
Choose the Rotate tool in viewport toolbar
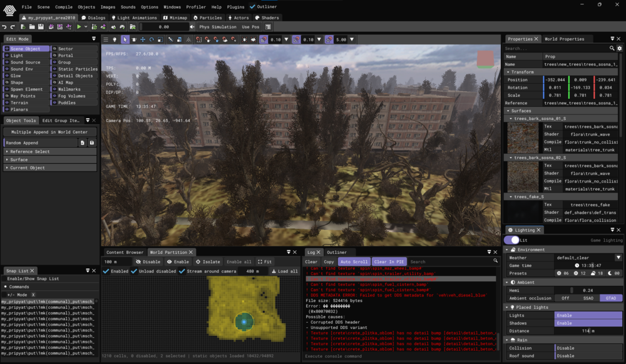(151, 39)
